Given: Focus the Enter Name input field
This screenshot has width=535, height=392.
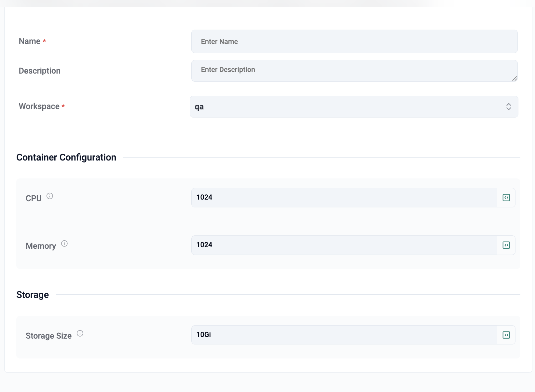Looking at the screenshot, I should pos(354,42).
